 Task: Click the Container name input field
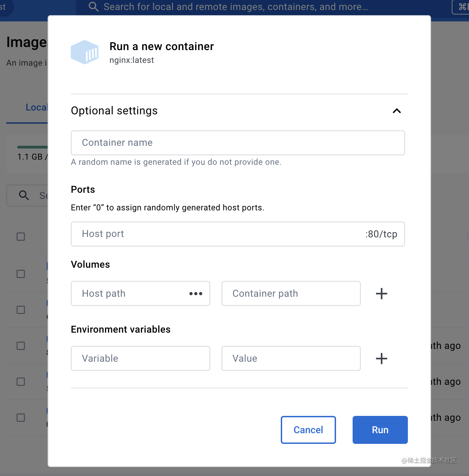238,143
